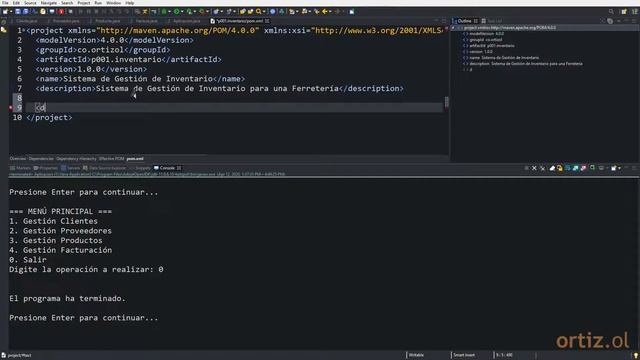Image resolution: width=640 pixels, height=360 pixels.
Task: Click the toolbar search magnifier at top right
Action: tap(611, 11)
